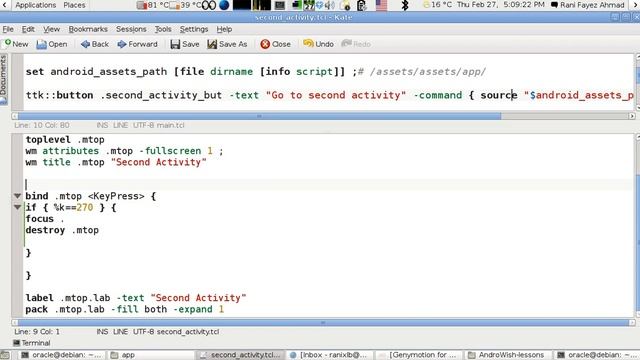
Task: Go Back to previous document
Action: click(x=95, y=44)
